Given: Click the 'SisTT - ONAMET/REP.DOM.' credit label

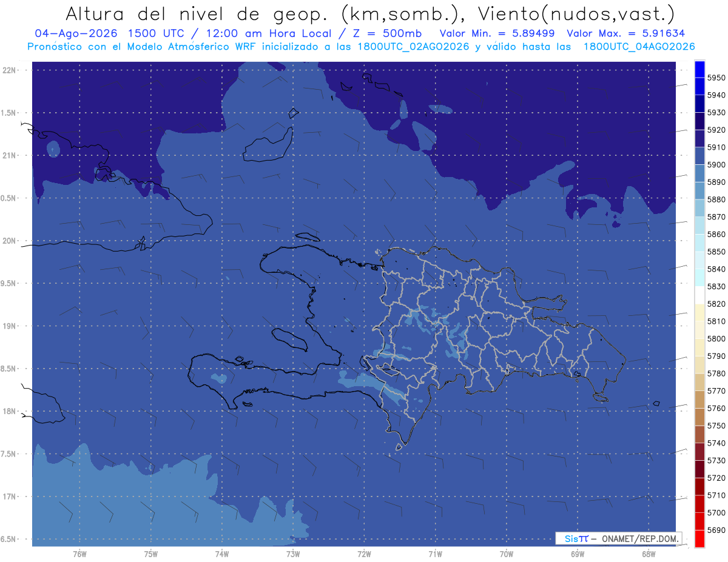Looking at the screenshot, I should [x=618, y=538].
